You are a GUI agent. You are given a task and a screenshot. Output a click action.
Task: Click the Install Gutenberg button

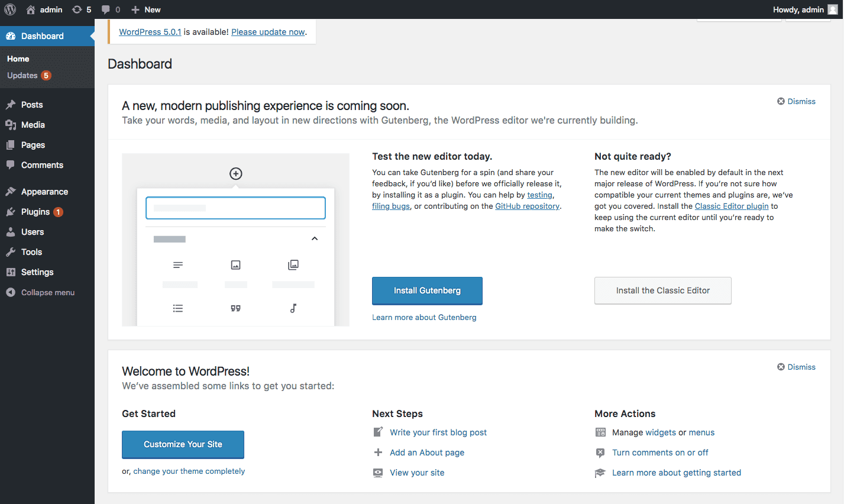pos(427,290)
